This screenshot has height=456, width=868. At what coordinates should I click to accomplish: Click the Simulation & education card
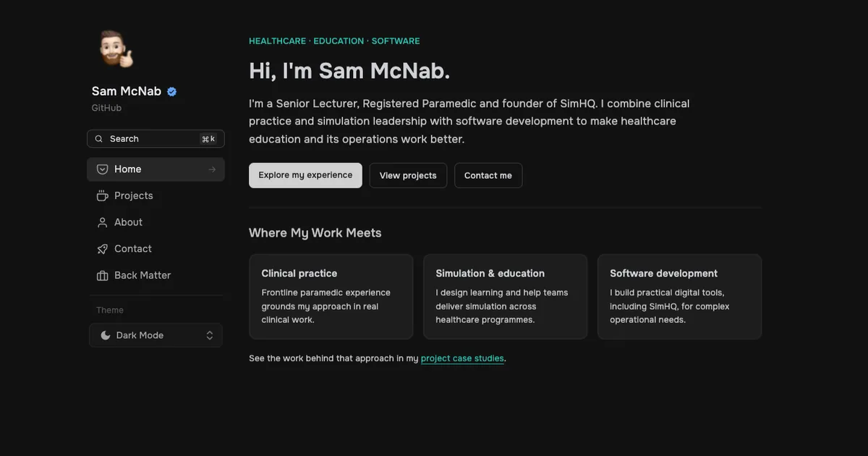[x=506, y=297]
